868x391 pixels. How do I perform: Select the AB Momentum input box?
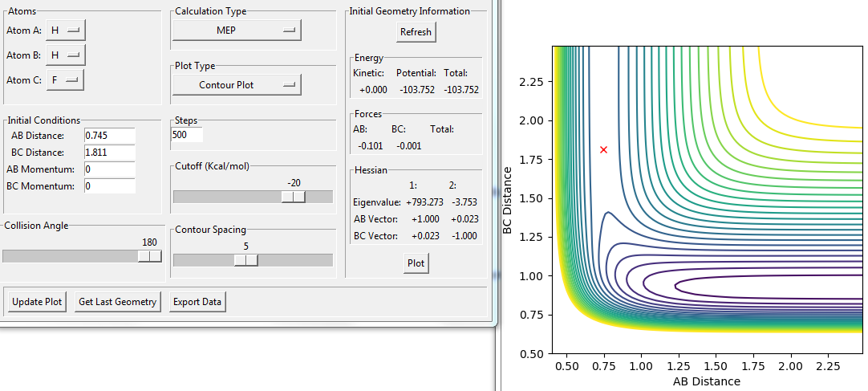tap(109, 169)
